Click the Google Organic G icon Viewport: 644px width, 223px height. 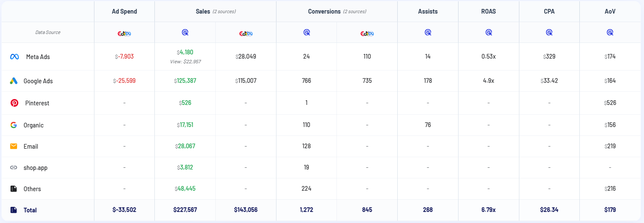click(x=14, y=125)
